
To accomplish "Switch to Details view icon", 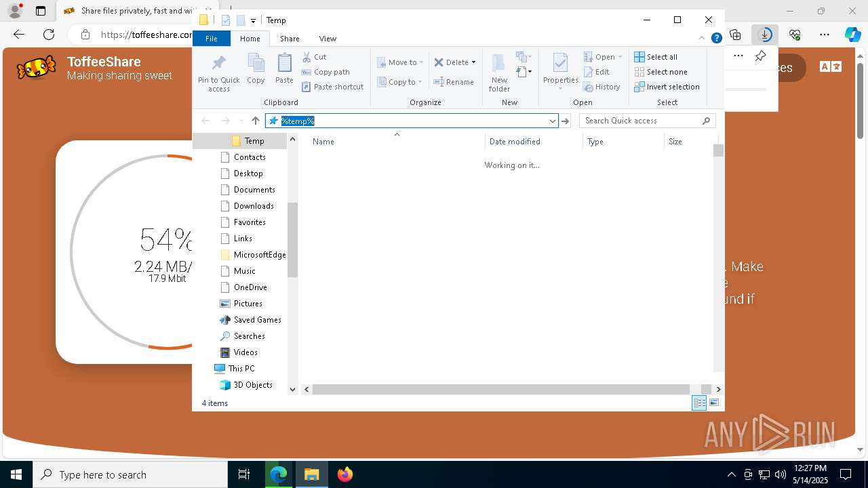I will tap(699, 403).
